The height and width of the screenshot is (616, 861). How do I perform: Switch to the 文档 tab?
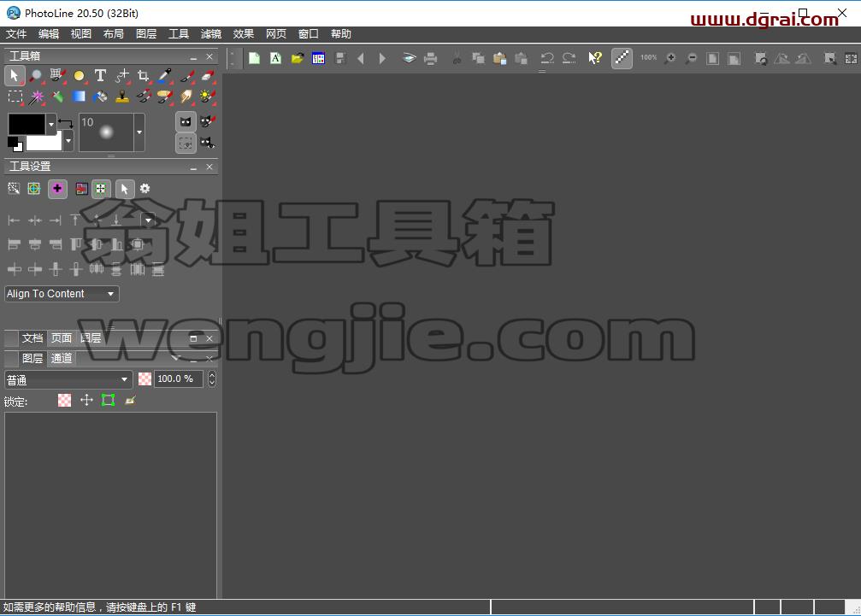(32, 337)
